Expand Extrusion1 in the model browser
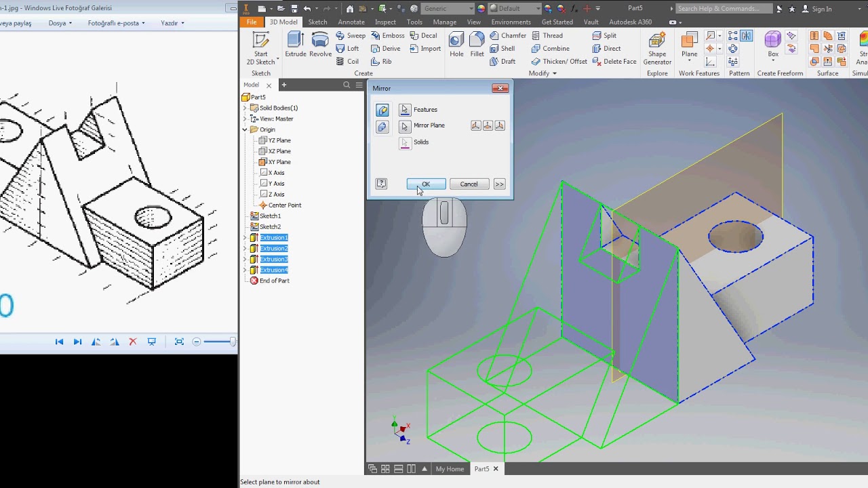Image resolution: width=868 pixels, height=488 pixels. 245,238
